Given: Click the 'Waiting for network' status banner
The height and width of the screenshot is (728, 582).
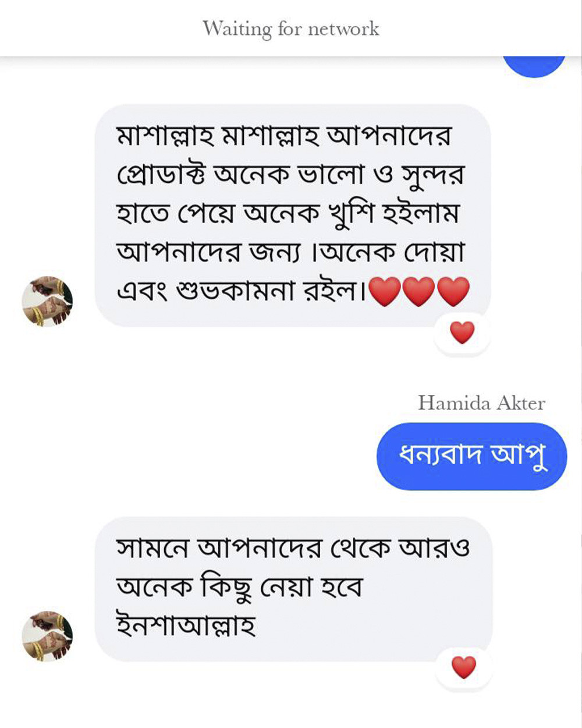Looking at the screenshot, I should click(x=291, y=28).
